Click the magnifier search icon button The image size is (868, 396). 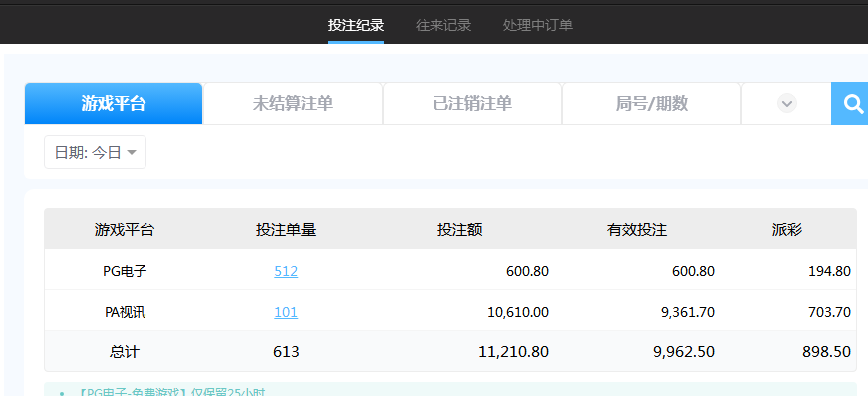[850, 104]
